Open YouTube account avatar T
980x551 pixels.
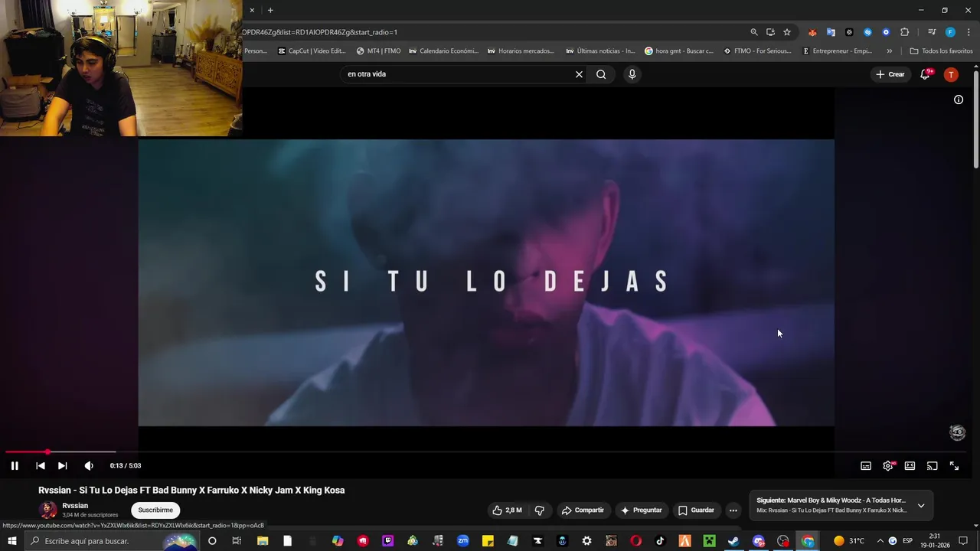point(951,74)
